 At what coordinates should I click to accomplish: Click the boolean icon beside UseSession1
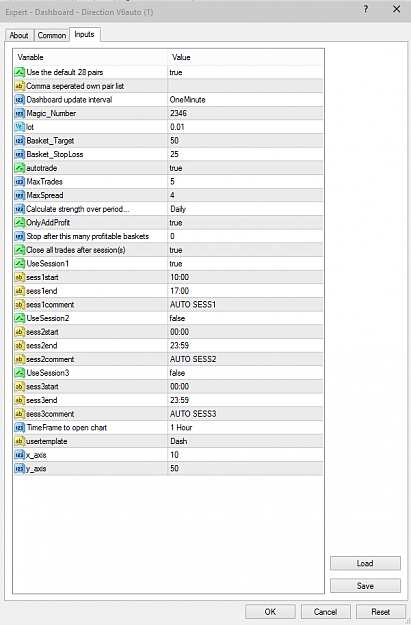(x=20, y=263)
